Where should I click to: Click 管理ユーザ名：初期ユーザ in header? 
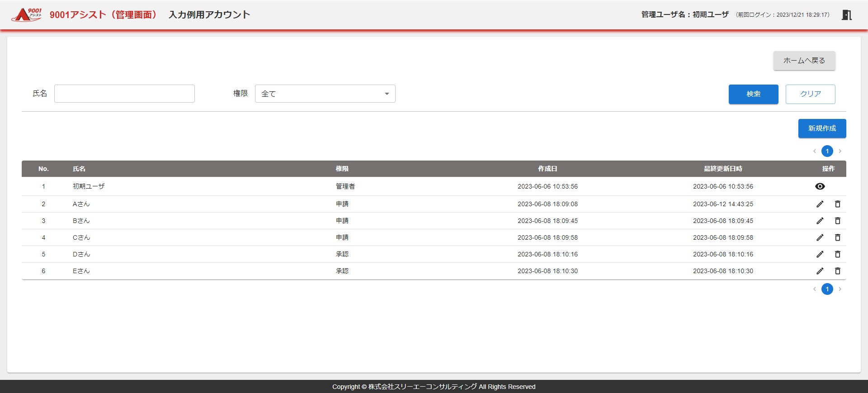(x=685, y=14)
